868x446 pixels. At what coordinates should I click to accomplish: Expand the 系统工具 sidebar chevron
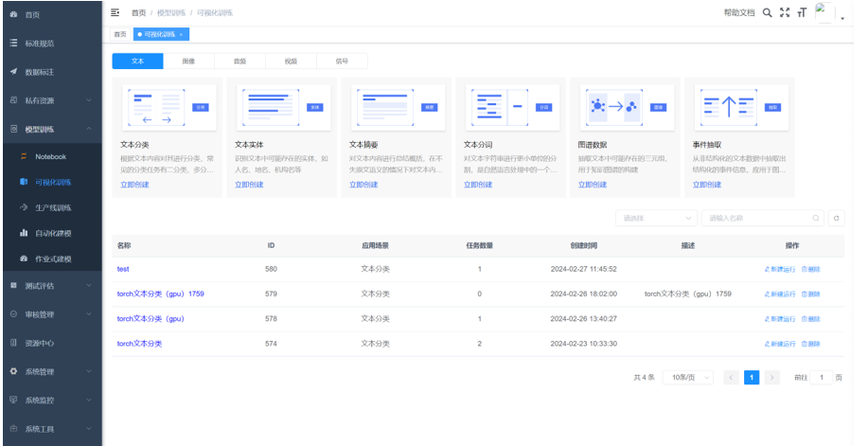(x=89, y=429)
